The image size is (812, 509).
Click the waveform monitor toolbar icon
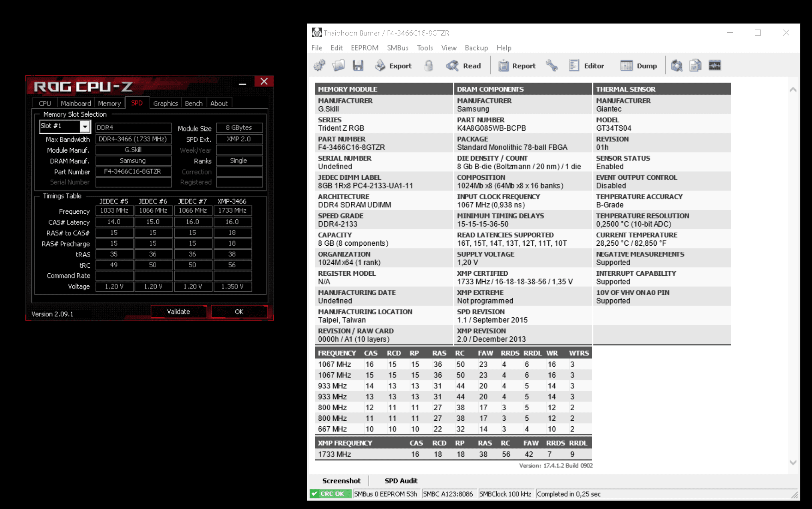click(x=714, y=66)
